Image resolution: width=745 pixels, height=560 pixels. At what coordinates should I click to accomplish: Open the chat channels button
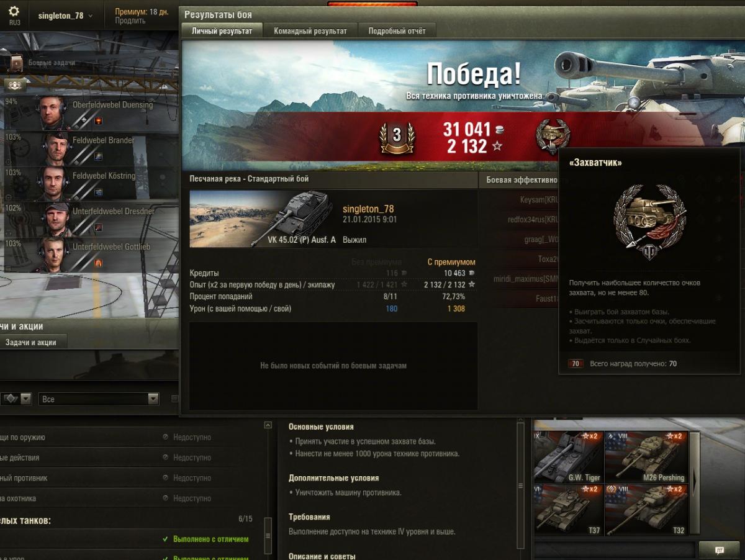720,550
